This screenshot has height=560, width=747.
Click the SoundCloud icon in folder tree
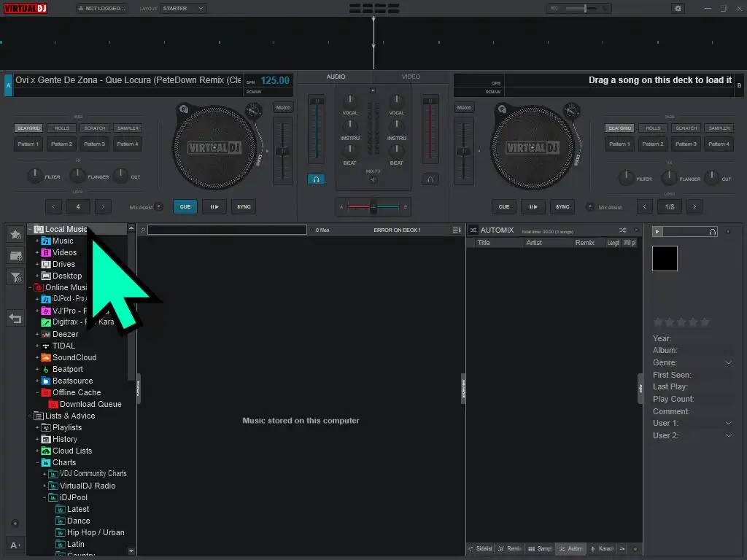46,357
